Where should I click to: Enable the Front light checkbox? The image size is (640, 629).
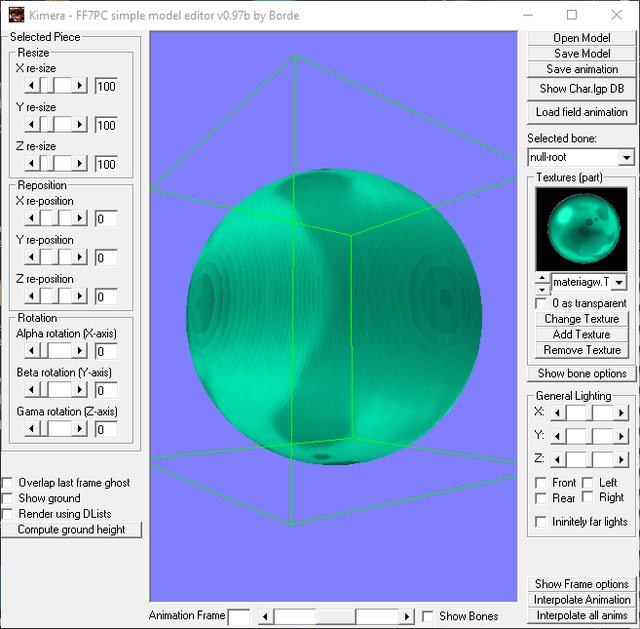tap(541, 483)
